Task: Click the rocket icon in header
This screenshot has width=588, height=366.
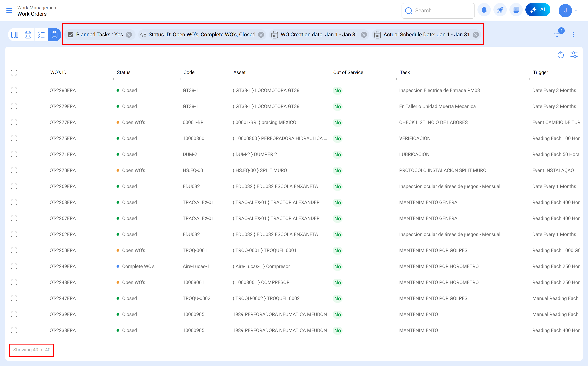Action: point(500,10)
